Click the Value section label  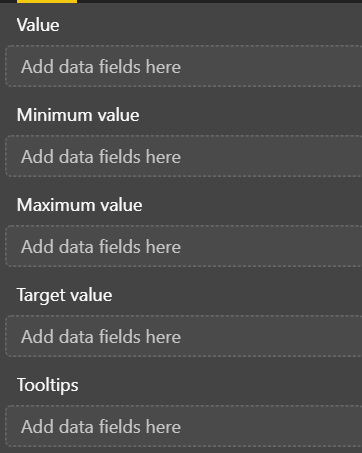pos(38,25)
